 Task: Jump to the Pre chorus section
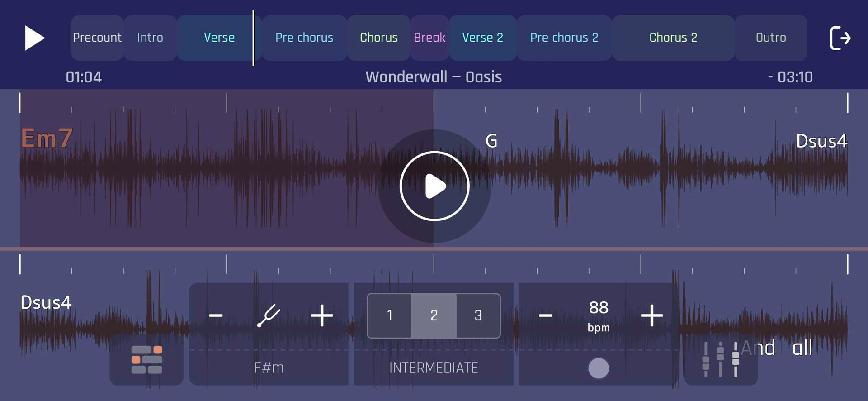[304, 38]
